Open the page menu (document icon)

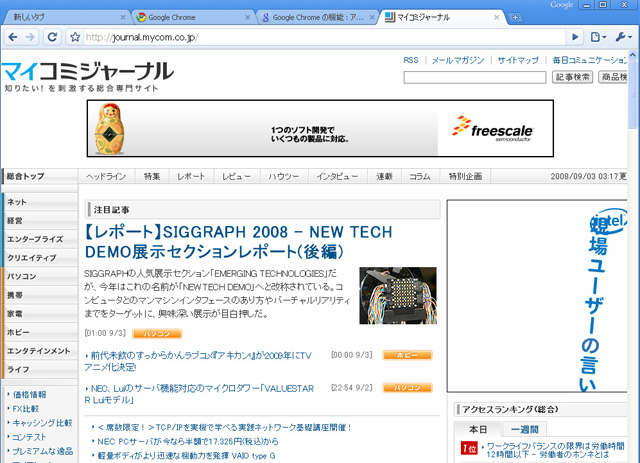(x=598, y=37)
